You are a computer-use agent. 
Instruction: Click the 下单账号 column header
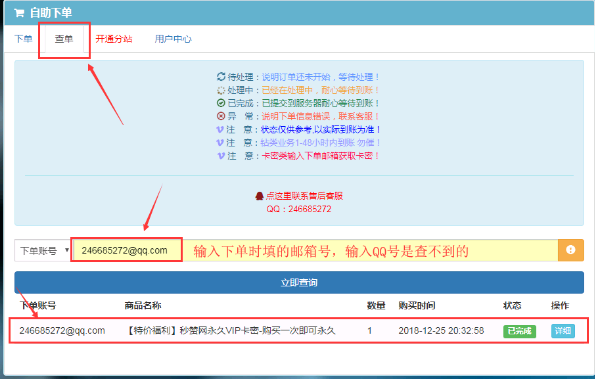tap(38, 305)
